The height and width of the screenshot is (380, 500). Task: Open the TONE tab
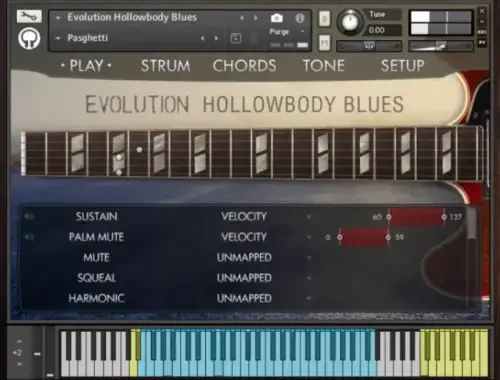pyautogui.click(x=324, y=66)
